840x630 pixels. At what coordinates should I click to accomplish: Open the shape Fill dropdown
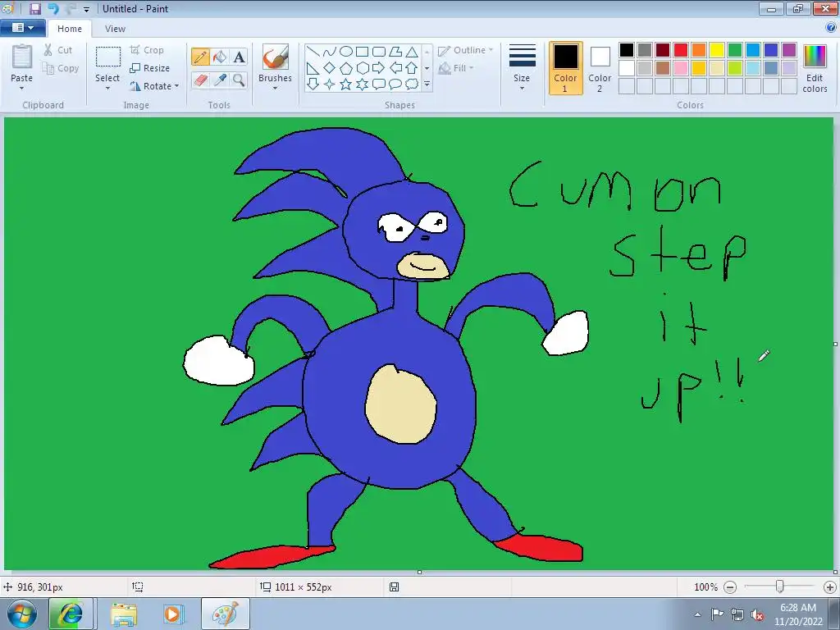[x=456, y=68]
